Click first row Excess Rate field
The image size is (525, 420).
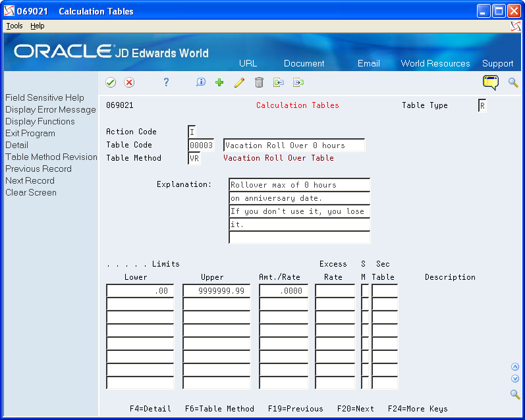[x=335, y=290]
